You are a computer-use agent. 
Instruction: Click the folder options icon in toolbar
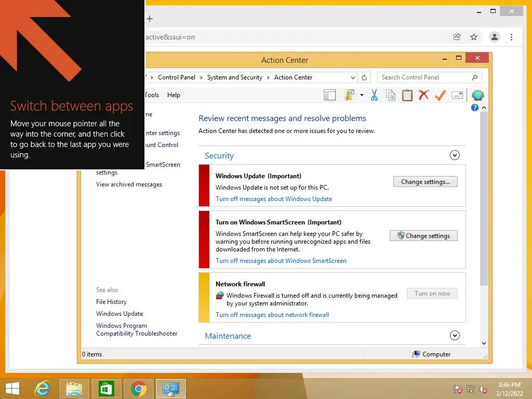[349, 96]
